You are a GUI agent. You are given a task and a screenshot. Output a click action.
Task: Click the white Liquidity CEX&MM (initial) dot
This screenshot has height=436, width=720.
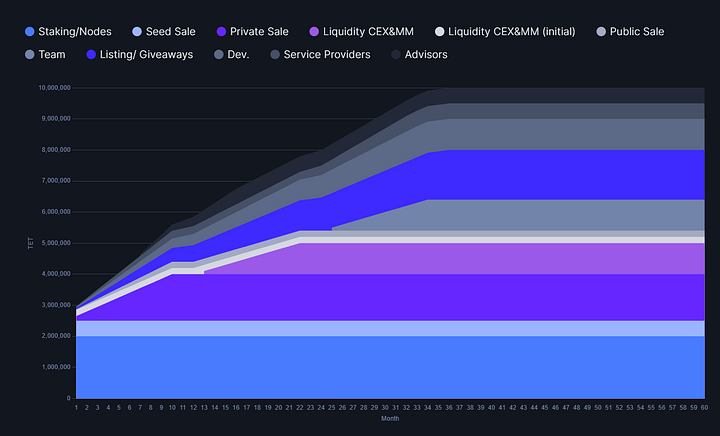click(439, 32)
